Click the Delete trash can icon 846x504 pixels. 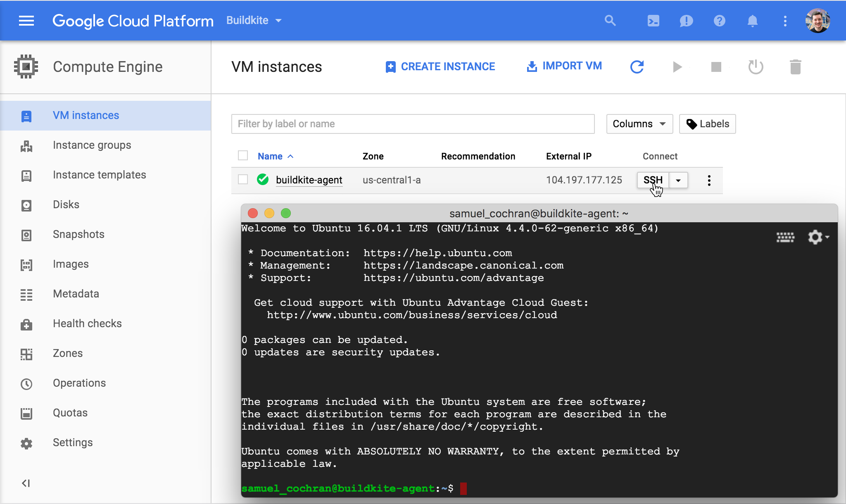pos(795,67)
